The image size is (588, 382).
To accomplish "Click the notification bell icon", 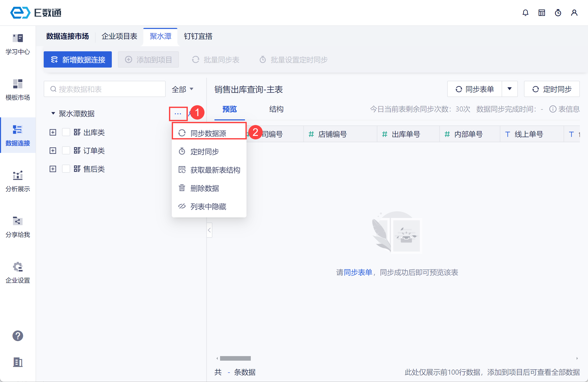I will coord(525,13).
